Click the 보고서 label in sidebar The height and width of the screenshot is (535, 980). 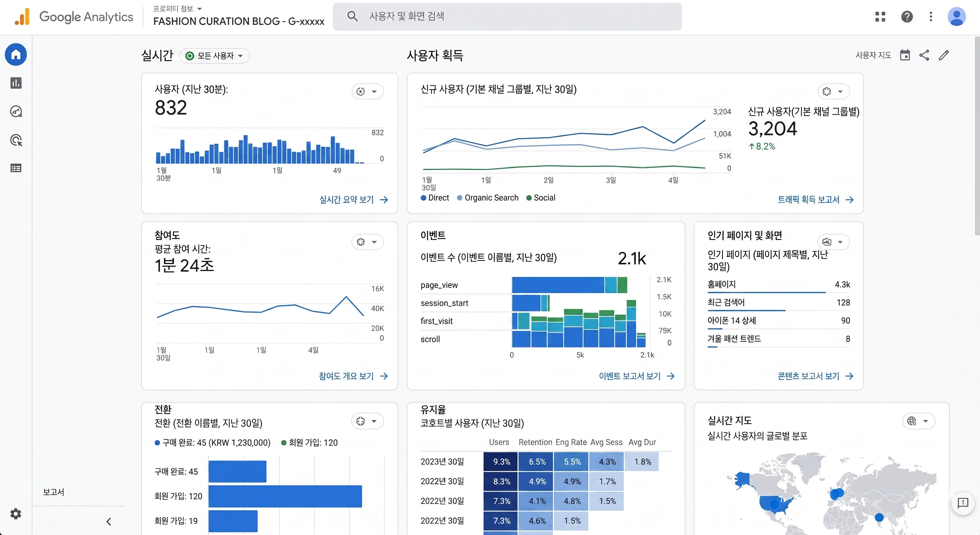54,493
